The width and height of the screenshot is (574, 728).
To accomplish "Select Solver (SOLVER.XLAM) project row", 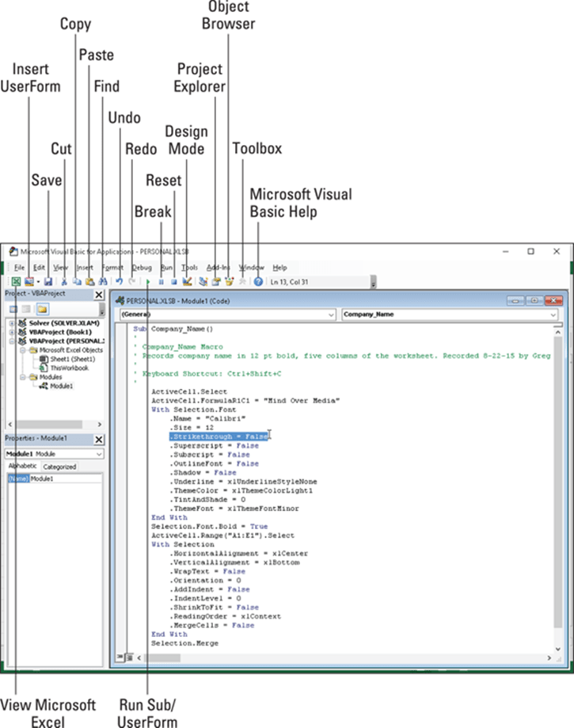I will point(64,323).
